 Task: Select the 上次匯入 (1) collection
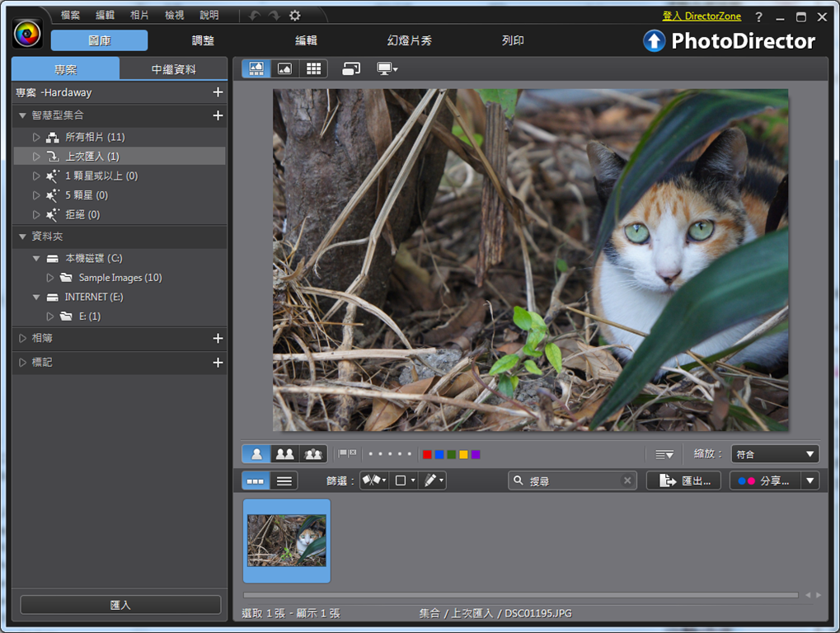pos(119,157)
